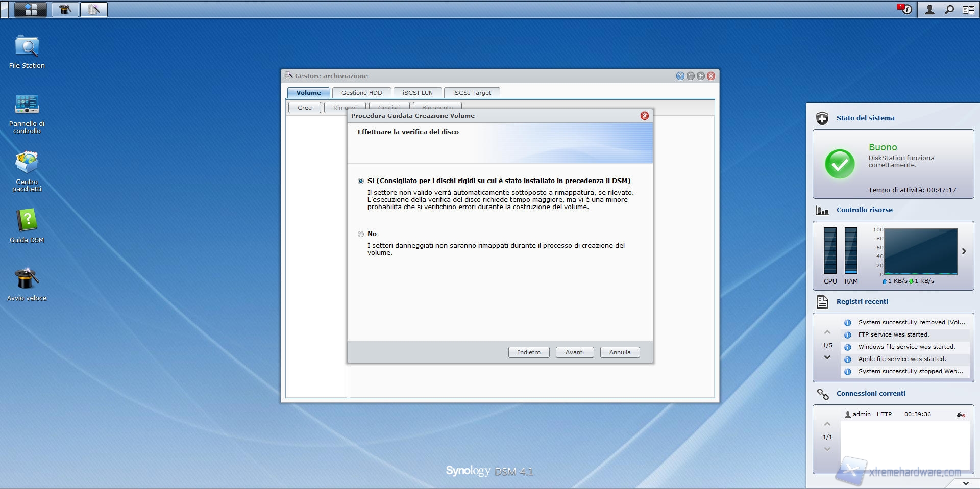Screen dimensions: 980x489
Task: Switch to iSCSI LUN tab
Action: pyautogui.click(x=417, y=93)
